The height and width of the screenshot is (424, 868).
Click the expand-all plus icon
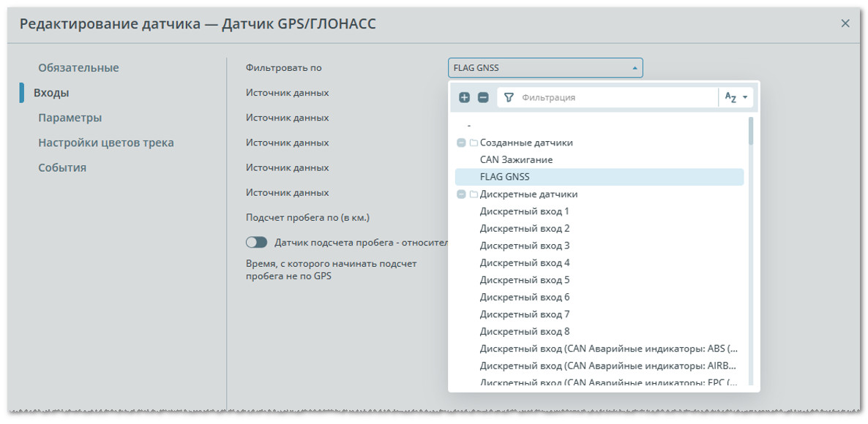[x=465, y=97]
